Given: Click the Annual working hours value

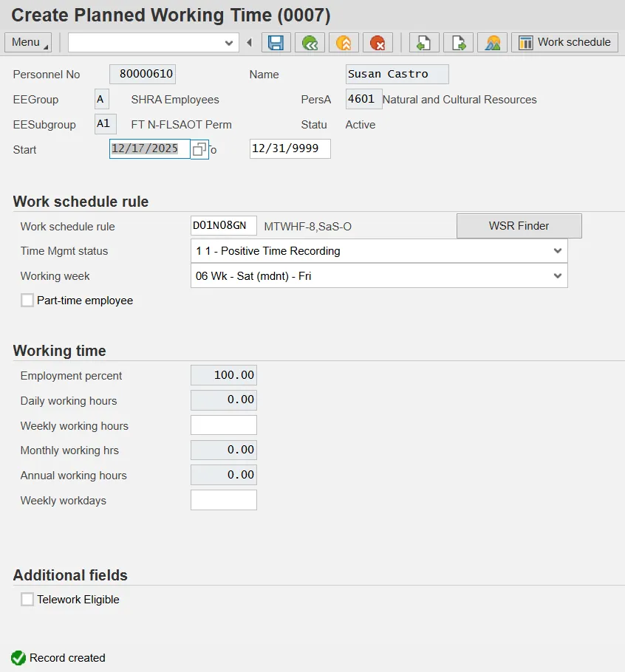Looking at the screenshot, I should pos(224,475).
